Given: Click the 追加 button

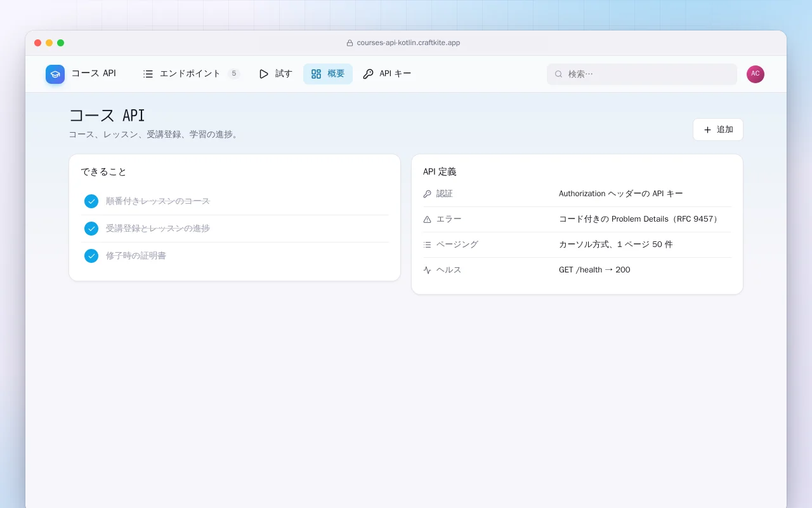Looking at the screenshot, I should [x=718, y=130].
